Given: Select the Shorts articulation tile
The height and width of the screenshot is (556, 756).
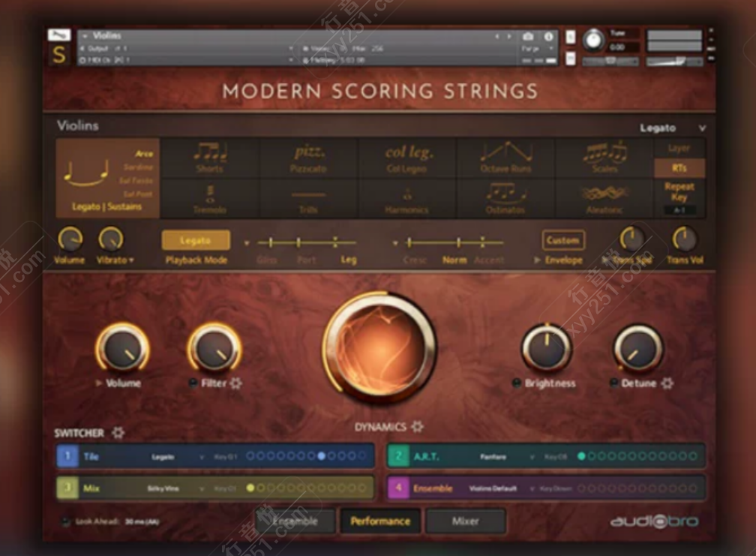Looking at the screenshot, I should click(x=210, y=158).
